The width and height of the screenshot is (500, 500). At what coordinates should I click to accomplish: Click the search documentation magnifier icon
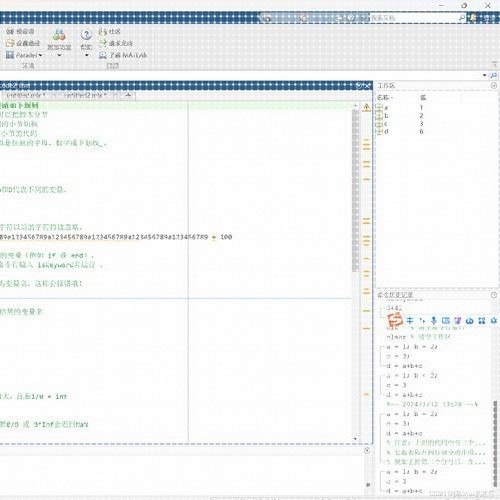pos(462,17)
